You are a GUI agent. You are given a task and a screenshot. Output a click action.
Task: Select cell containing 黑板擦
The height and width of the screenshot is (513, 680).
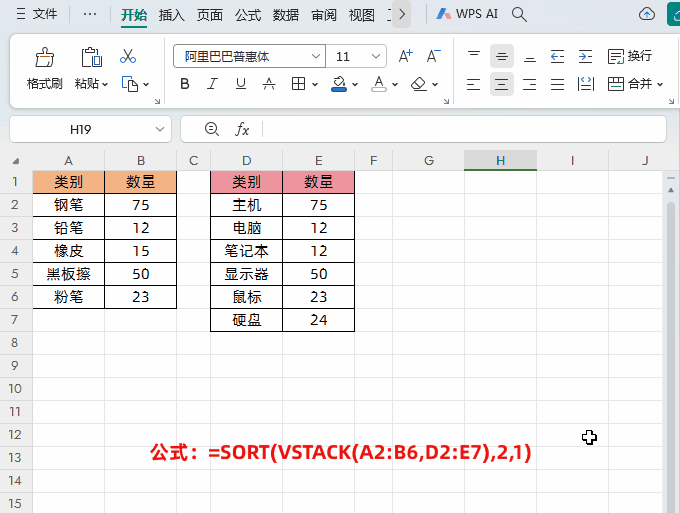pos(69,274)
